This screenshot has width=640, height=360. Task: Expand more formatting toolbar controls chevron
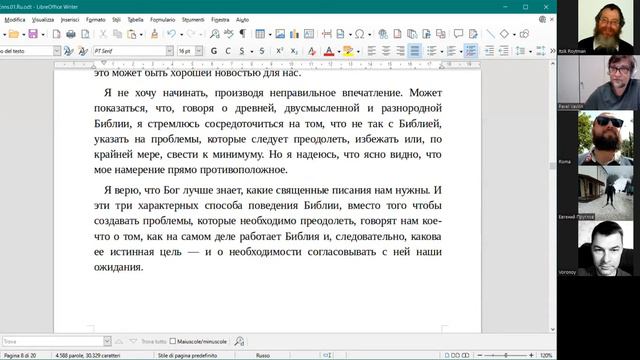tap(553, 51)
